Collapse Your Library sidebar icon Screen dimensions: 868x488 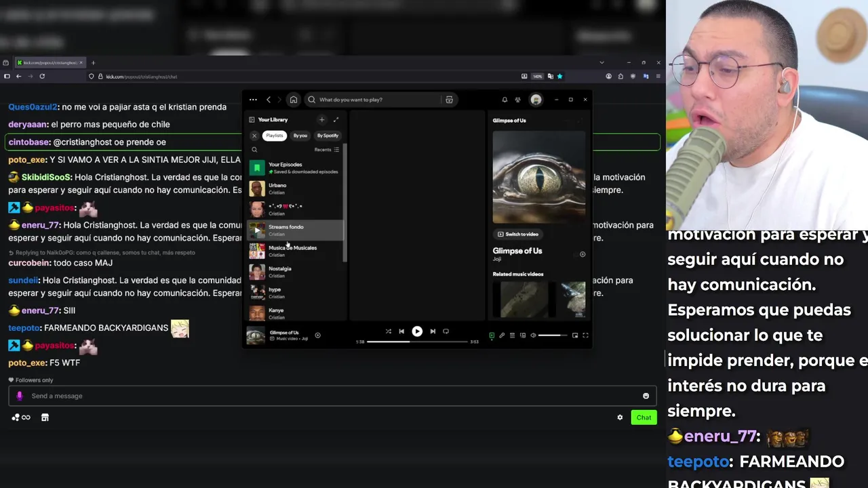click(252, 119)
